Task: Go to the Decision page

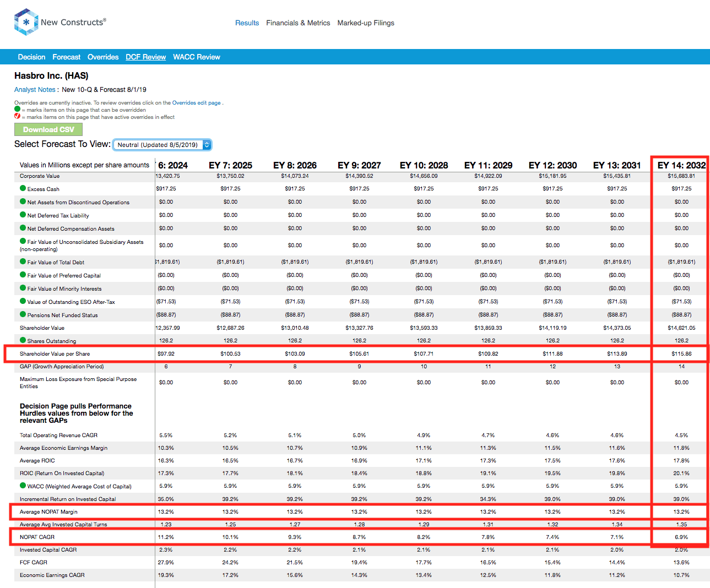Action: pyautogui.click(x=31, y=57)
